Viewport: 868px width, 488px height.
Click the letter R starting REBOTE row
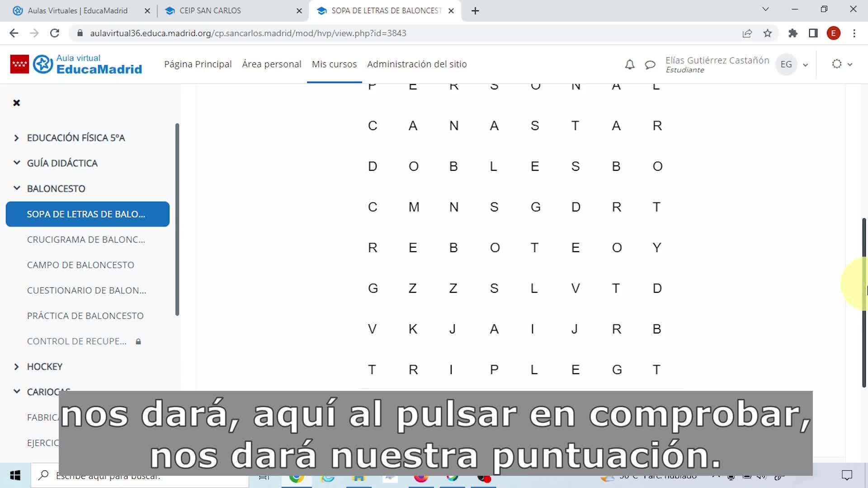(373, 248)
